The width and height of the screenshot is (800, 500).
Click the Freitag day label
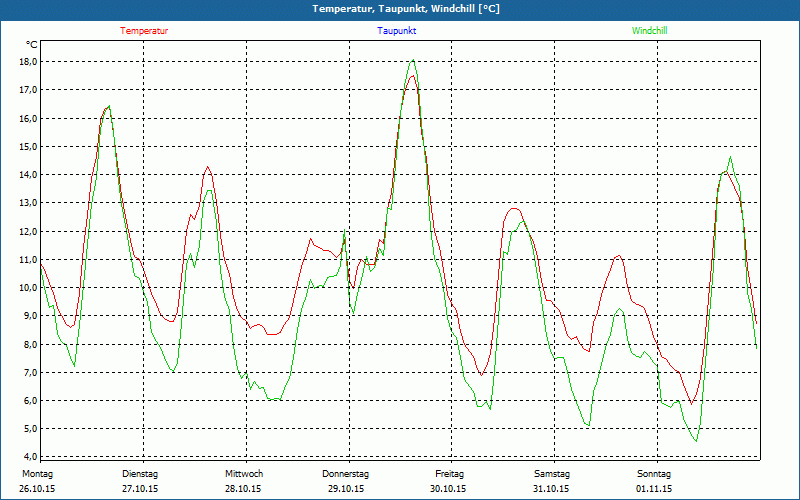point(449,474)
